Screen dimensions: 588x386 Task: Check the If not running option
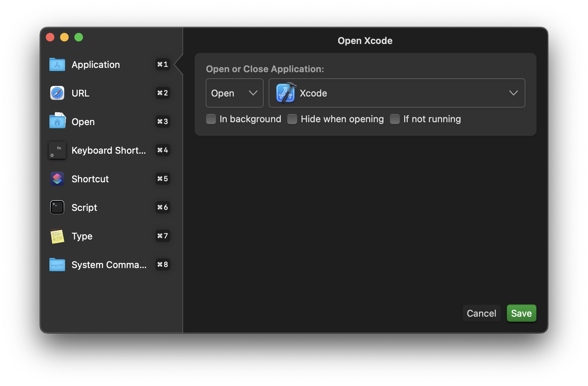[395, 119]
